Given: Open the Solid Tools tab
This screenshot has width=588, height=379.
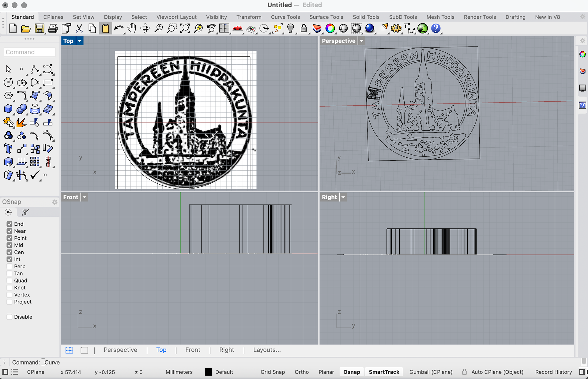Looking at the screenshot, I should (366, 17).
